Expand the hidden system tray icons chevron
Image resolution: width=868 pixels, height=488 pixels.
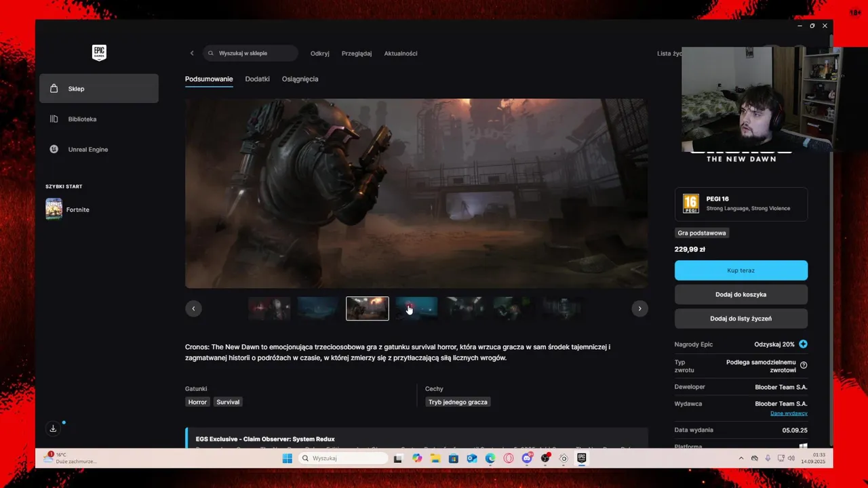click(741, 458)
